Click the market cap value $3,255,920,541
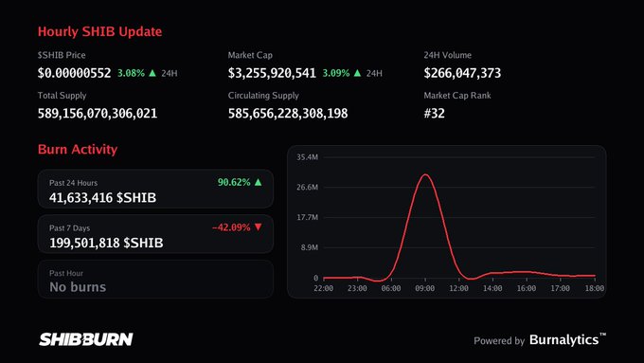Image resolution: width=644 pixels, height=363 pixels. [272, 73]
